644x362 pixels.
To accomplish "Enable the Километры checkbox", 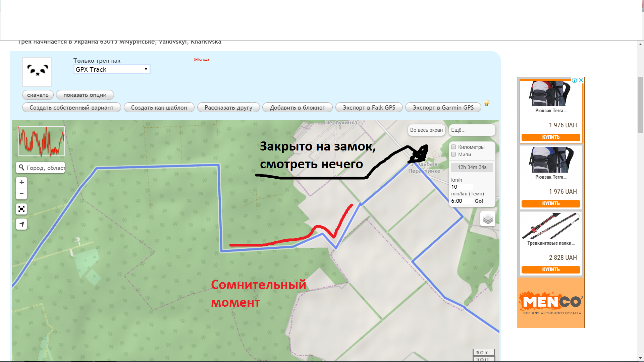I will tap(453, 147).
